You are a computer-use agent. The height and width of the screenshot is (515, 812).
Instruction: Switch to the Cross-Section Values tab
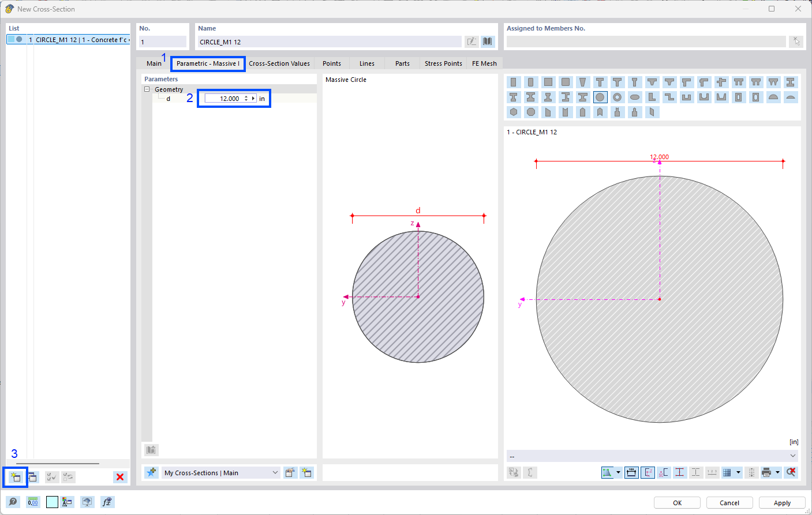(x=279, y=63)
